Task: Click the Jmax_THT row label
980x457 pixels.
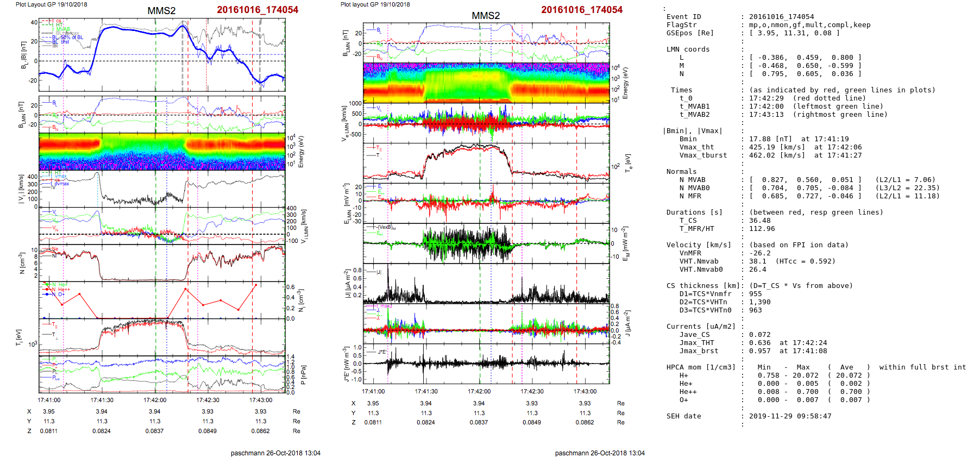Action: click(x=697, y=343)
